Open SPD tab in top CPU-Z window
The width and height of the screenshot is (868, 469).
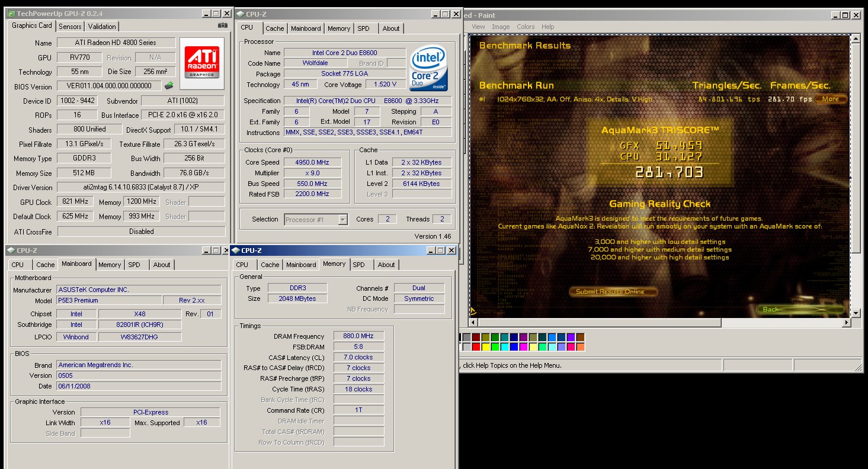[x=363, y=28]
